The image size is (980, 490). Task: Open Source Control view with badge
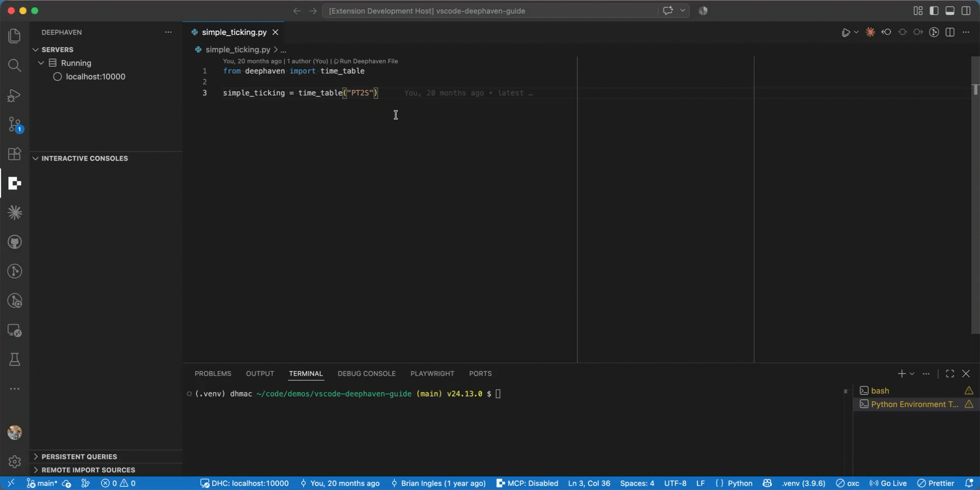(14, 125)
